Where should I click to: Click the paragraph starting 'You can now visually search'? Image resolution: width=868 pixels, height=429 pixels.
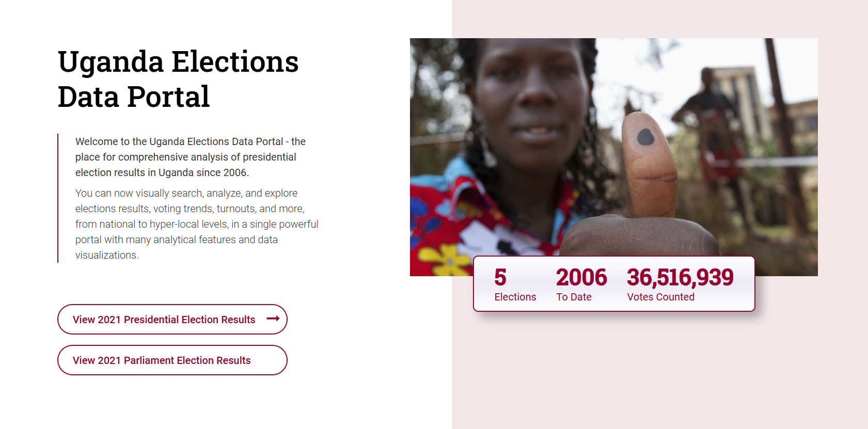point(197,224)
